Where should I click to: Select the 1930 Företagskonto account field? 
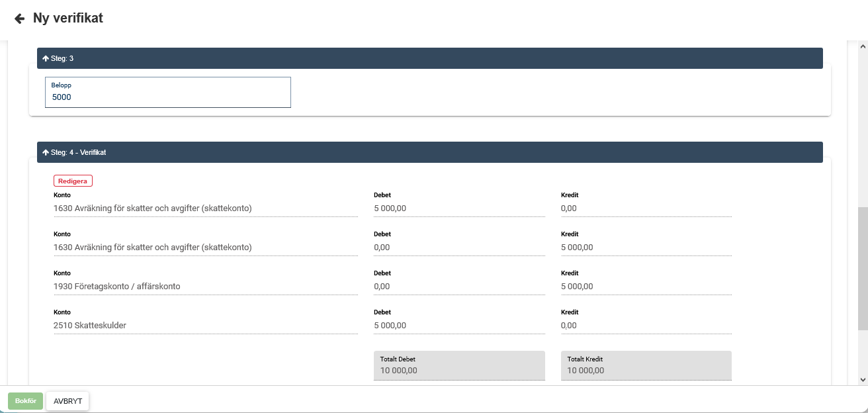point(205,287)
